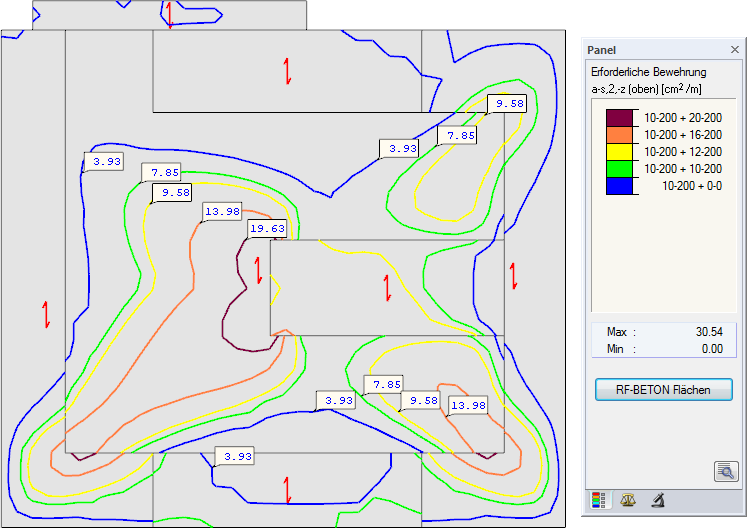Click the 13.98 label near the 19.63 label
Image resolution: width=747 pixels, height=528 pixels.
(x=222, y=212)
